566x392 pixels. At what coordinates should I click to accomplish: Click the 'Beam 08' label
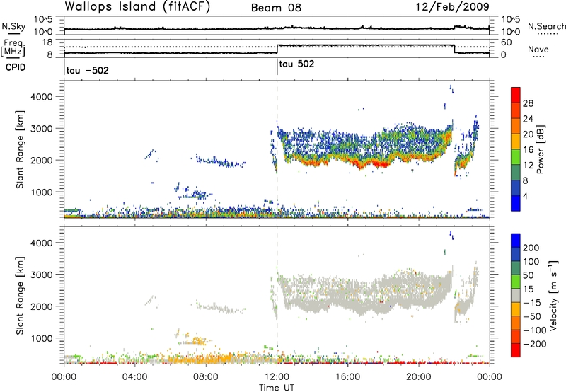click(x=276, y=8)
